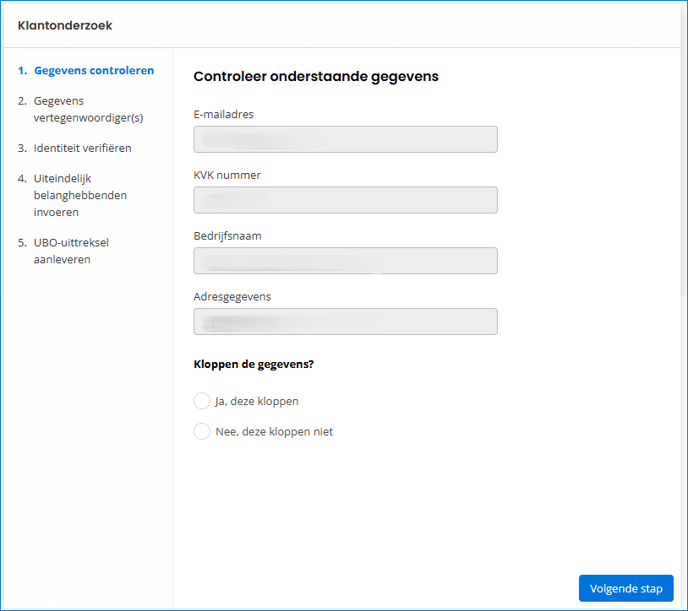Switch to step 3 'Identiteit verifiëren'
The image size is (688, 611).
[82, 148]
